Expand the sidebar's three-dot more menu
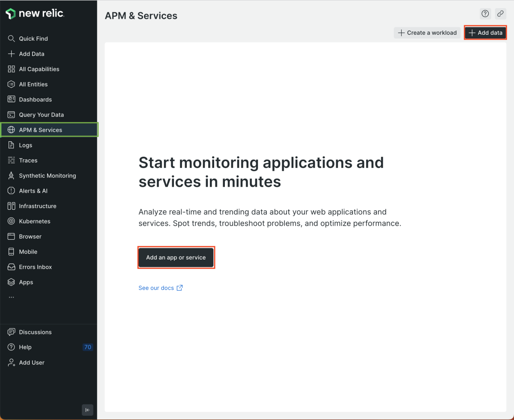Screen dimensions: 514x420 12,297
